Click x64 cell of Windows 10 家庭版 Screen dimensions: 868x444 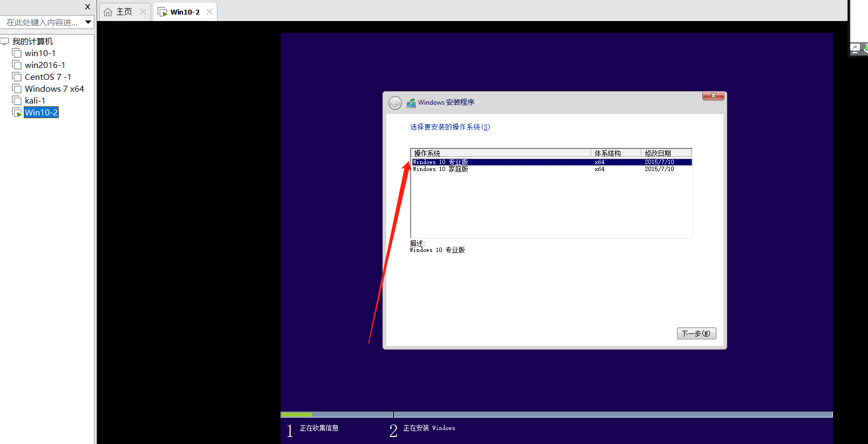point(599,169)
